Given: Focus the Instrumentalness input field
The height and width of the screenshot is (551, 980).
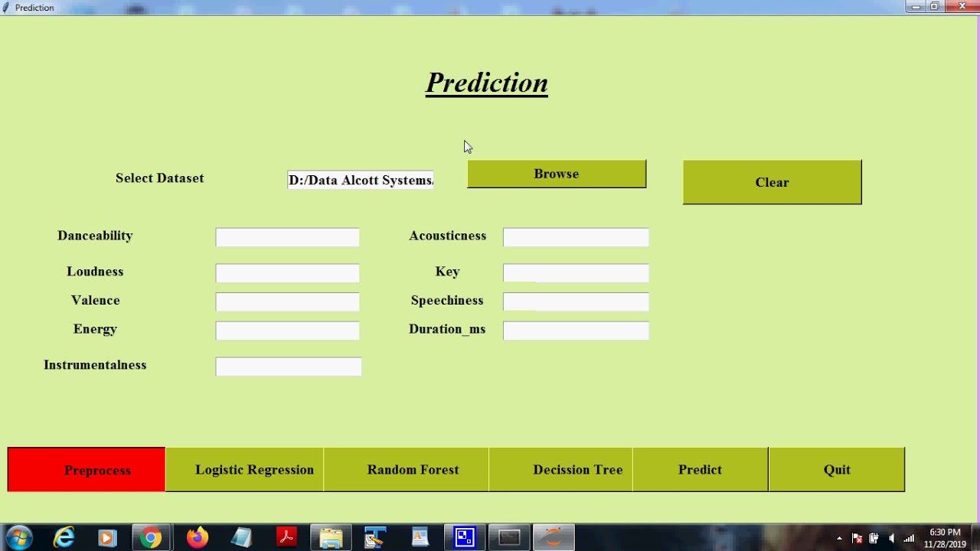Looking at the screenshot, I should click(289, 367).
